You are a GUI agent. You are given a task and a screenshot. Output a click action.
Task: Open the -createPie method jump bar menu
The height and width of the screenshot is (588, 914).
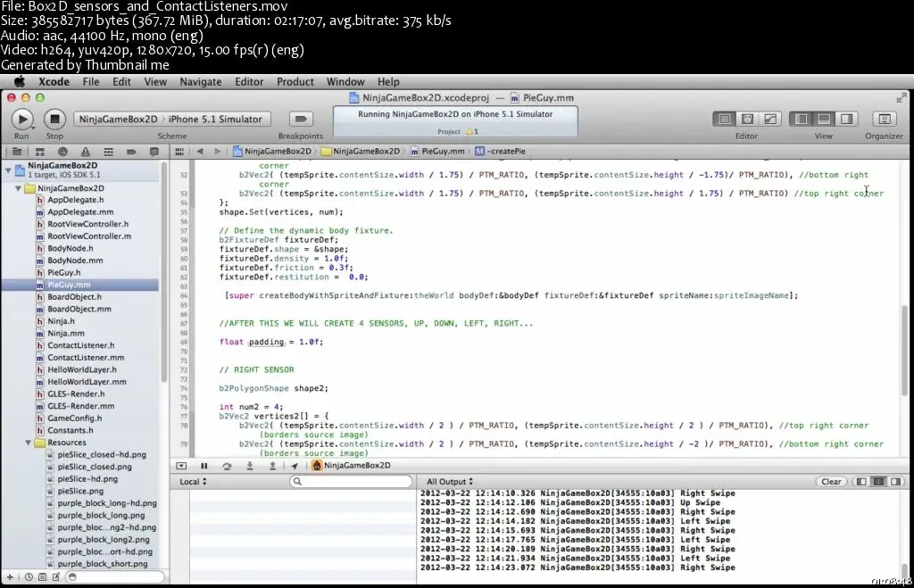click(x=500, y=152)
